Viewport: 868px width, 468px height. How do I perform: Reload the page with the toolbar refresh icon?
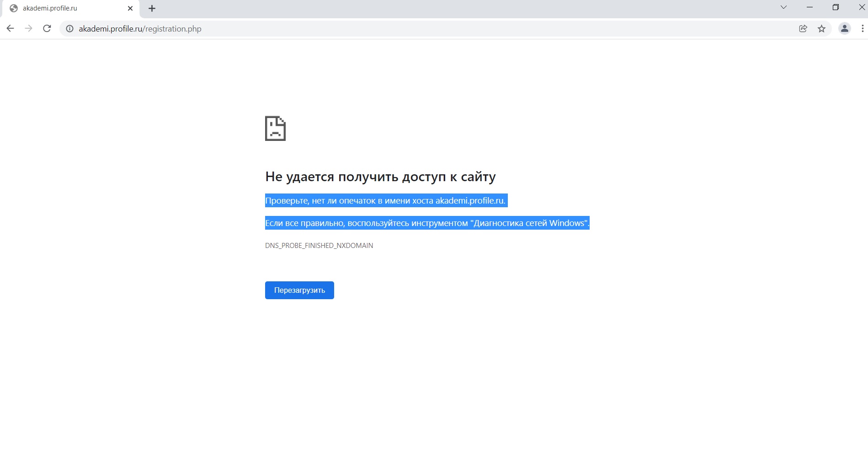[x=47, y=28]
